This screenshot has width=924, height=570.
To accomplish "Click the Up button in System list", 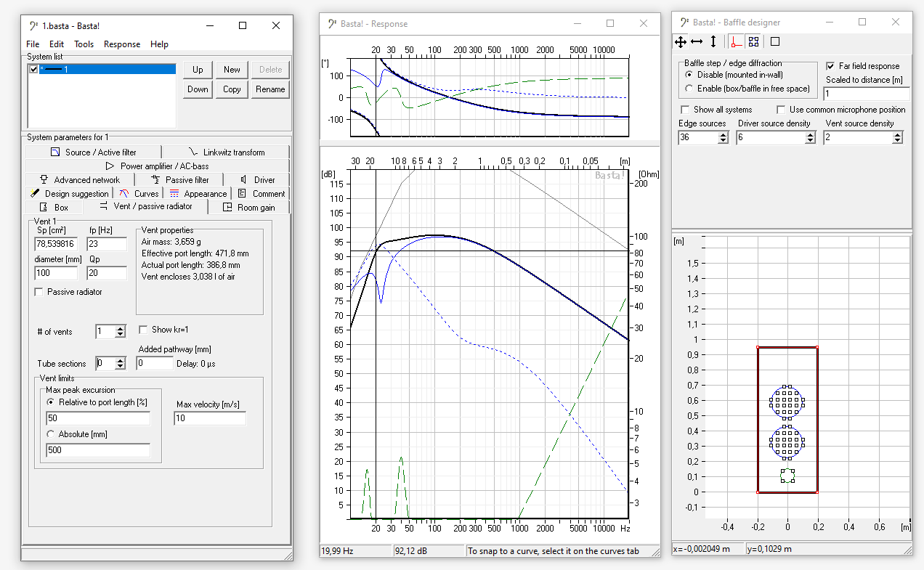I will (198, 70).
